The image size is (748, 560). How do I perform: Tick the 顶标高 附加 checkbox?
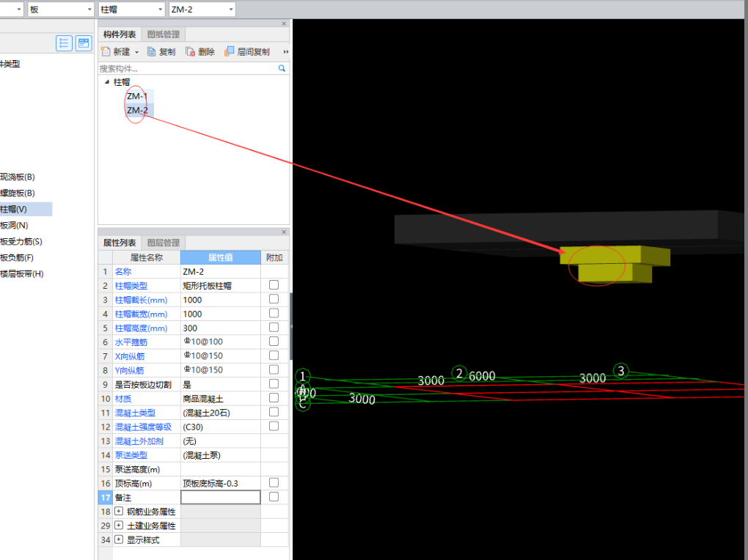(274, 483)
